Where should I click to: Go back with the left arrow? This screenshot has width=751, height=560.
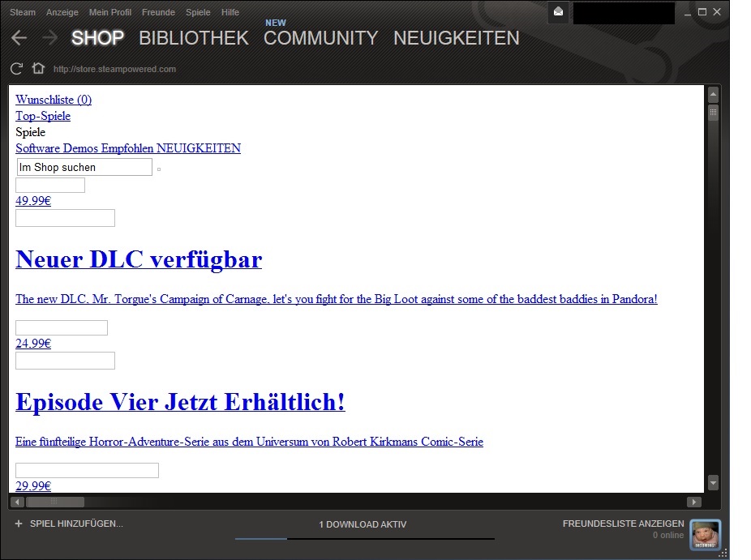[x=19, y=38]
